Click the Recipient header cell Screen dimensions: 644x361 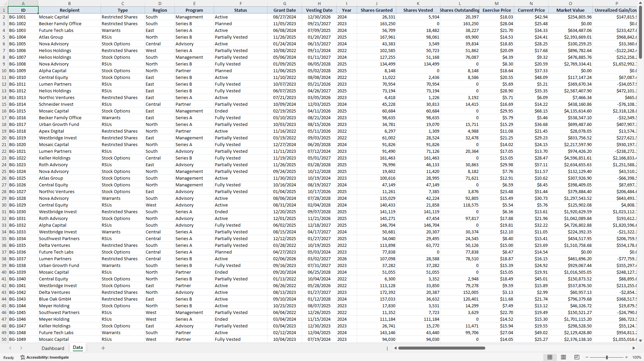tap(69, 10)
